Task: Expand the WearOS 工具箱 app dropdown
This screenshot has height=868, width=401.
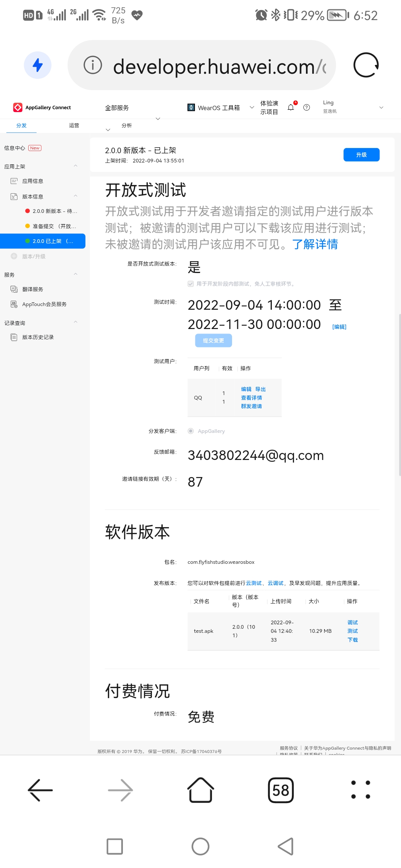Action: pyautogui.click(x=252, y=108)
